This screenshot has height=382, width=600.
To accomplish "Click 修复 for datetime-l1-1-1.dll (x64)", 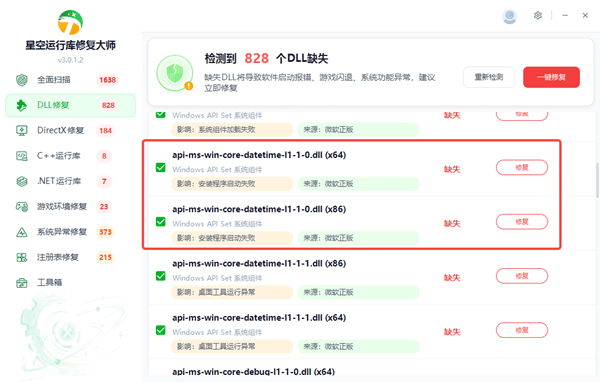I will [x=522, y=330].
